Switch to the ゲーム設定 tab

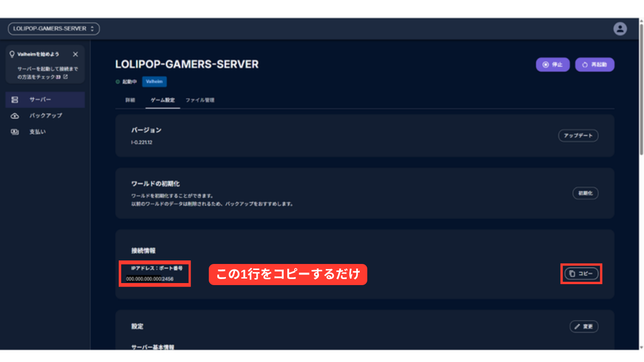(163, 100)
